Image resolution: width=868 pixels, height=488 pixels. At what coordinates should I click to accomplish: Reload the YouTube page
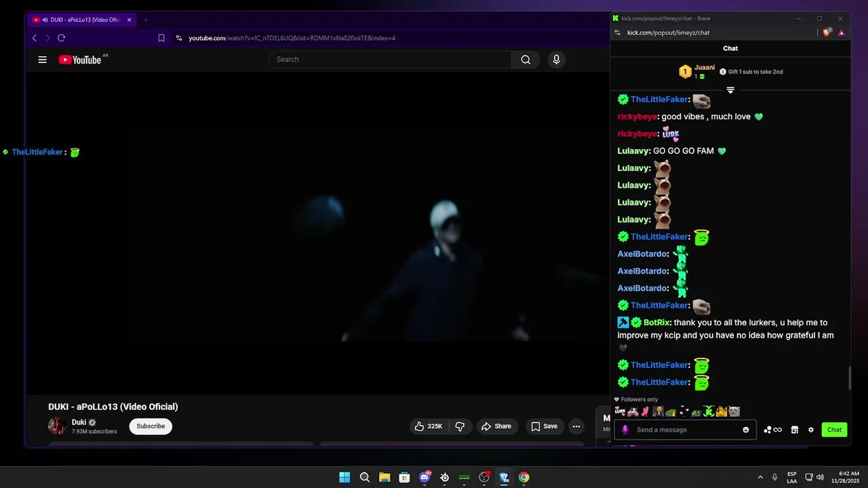click(61, 38)
